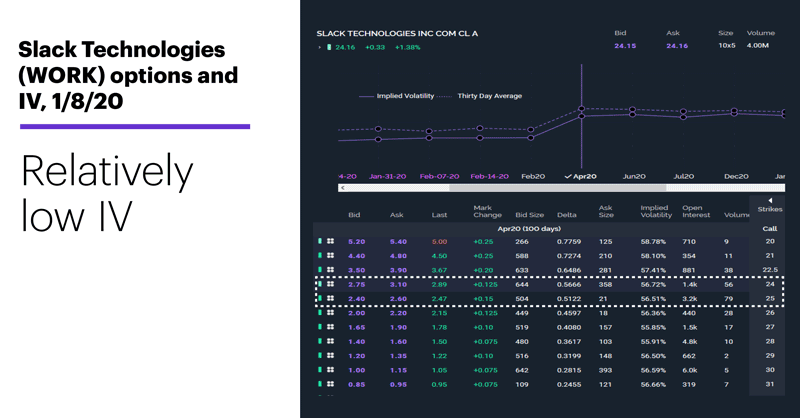Sort by the Ask column header
This screenshot has height=418, width=800.
[396, 215]
